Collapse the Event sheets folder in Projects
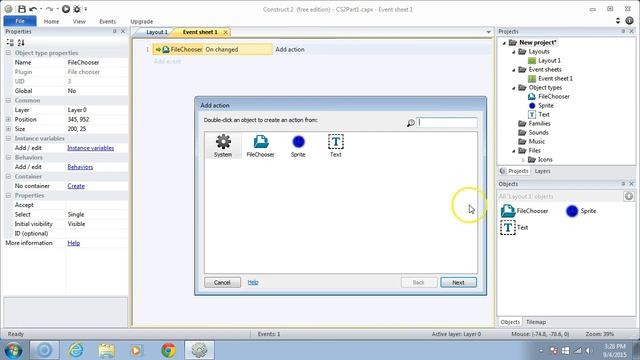The height and width of the screenshot is (360, 640). (x=514, y=70)
